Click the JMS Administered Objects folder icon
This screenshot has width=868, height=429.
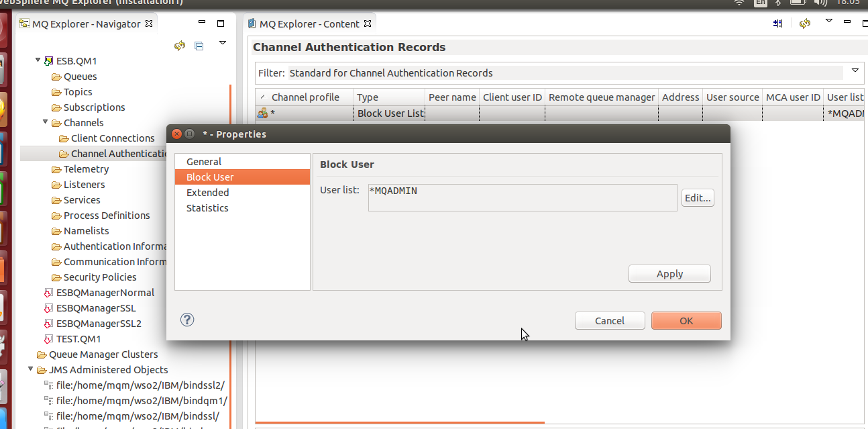coord(42,370)
